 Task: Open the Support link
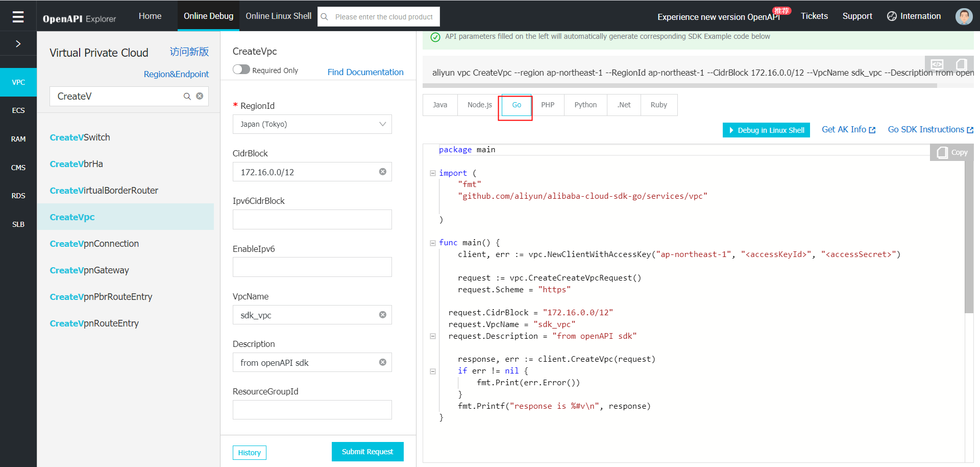[x=857, y=16]
